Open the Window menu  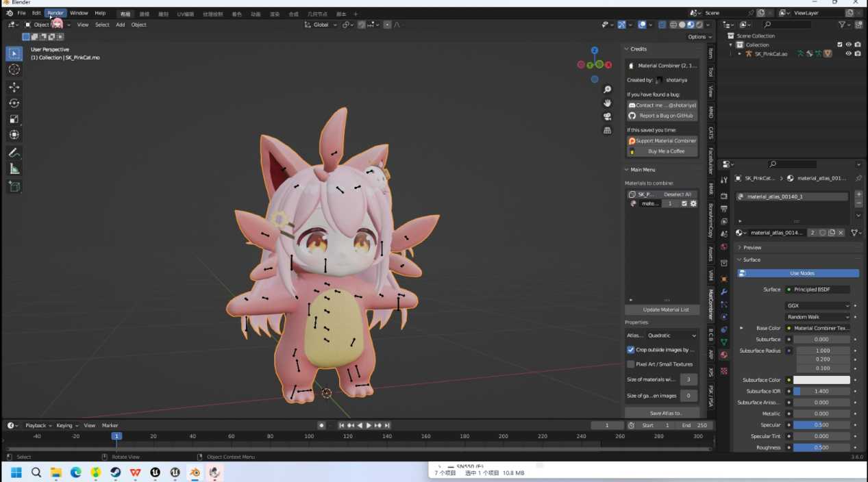click(x=79, y=13)
